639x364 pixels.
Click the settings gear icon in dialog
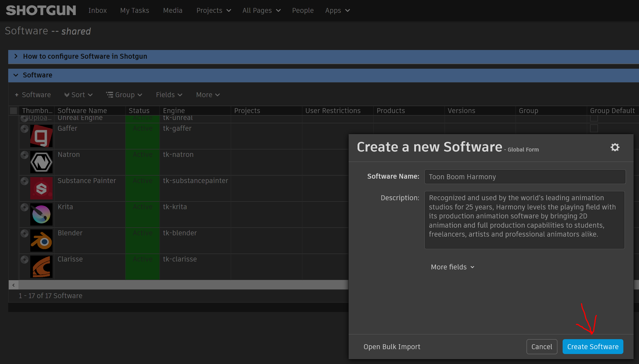615,147
